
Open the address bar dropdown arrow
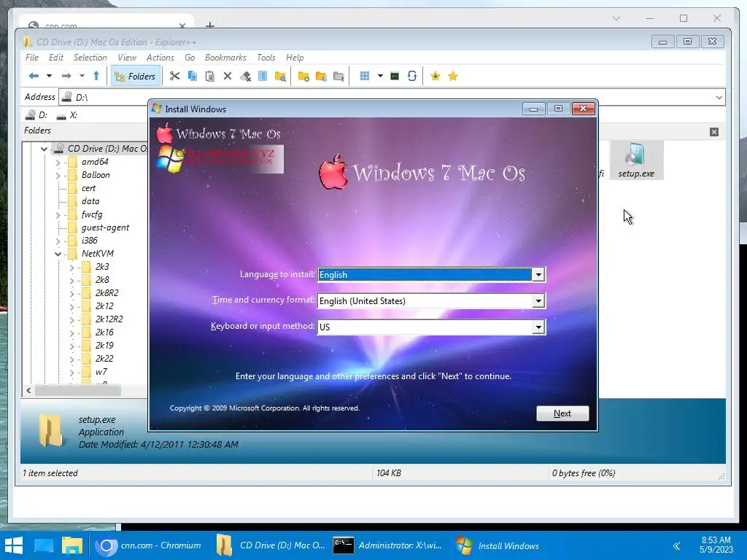[x=719, y=97]
